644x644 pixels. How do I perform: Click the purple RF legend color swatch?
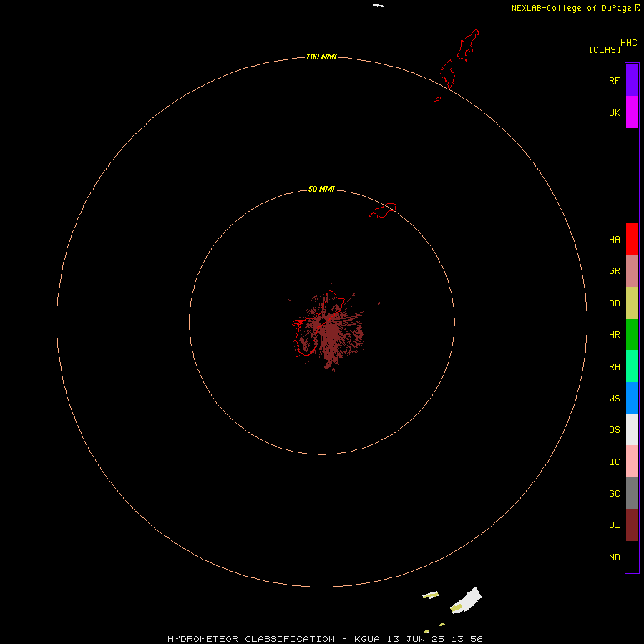[632, 79]
